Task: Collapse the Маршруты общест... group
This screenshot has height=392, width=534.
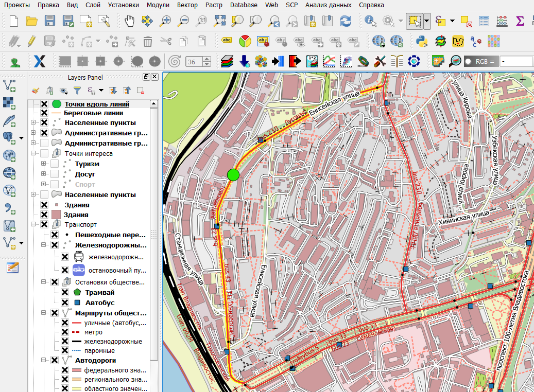Action: pos(43,313)
